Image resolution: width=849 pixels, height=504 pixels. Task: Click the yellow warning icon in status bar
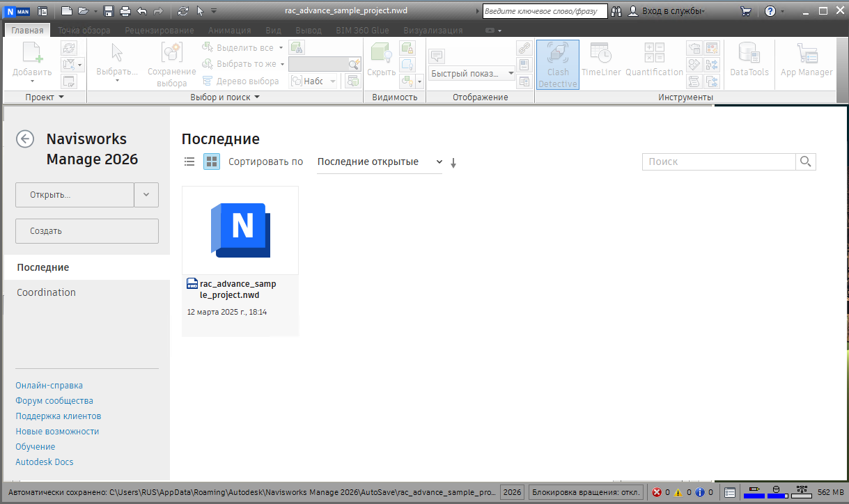point(678,492)
